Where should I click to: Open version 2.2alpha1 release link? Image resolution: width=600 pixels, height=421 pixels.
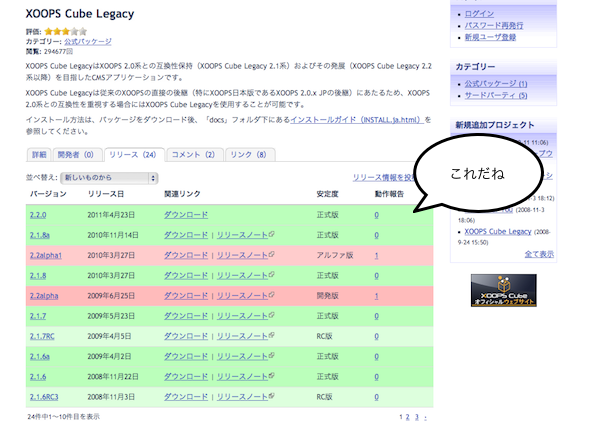(x=46, y=256)
